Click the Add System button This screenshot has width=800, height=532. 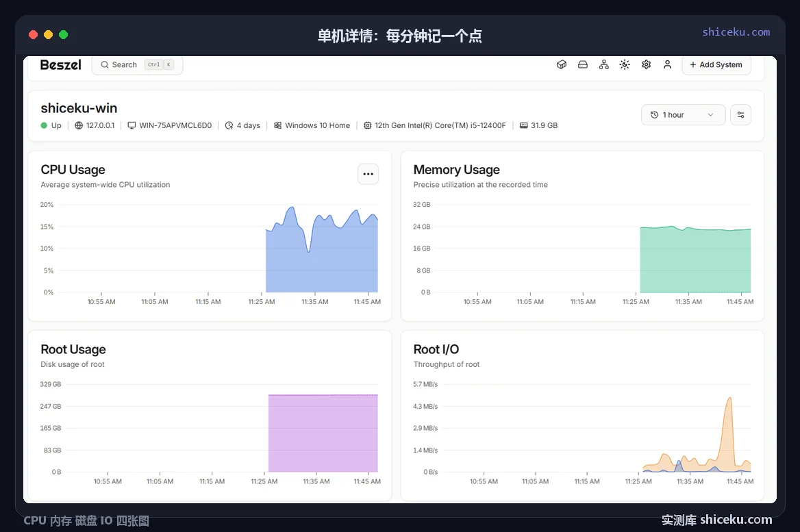click(716, 65)
